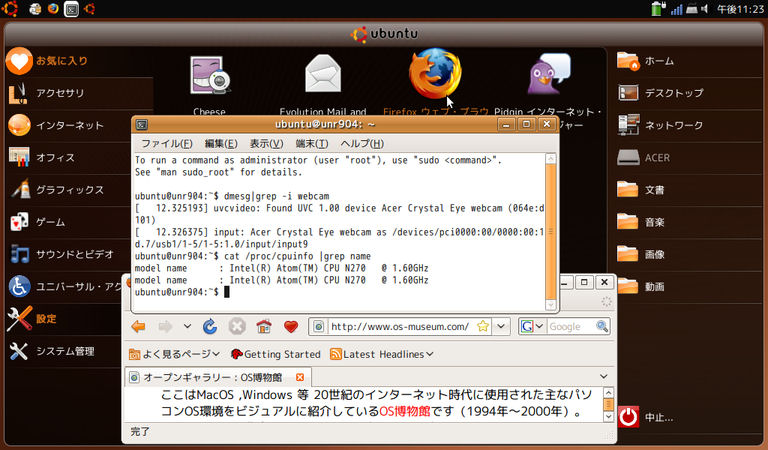
Task: Open the list all tabs dropdown
Action: tap(603, 377)
